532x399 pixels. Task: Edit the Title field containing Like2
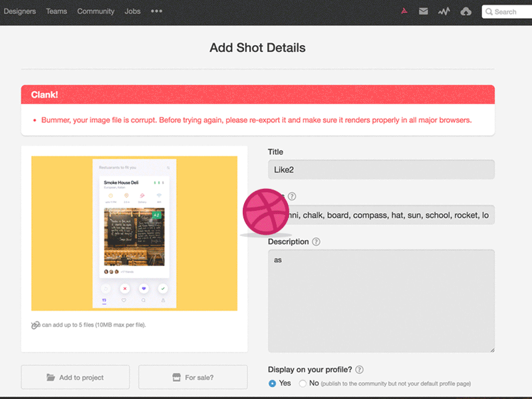[381, 170]
